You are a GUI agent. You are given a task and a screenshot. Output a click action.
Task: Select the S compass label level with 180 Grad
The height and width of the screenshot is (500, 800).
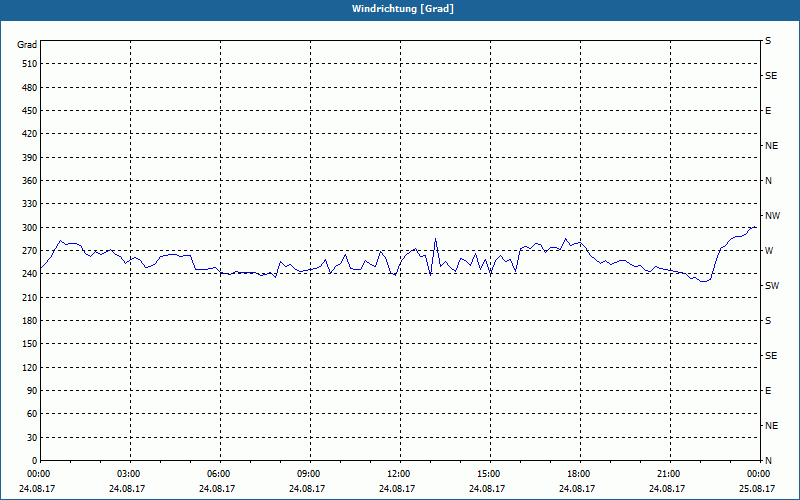(768, 321)
